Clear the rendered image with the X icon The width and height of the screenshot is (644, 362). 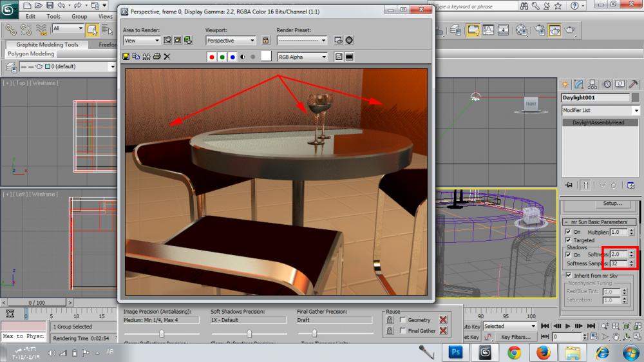[167, 57]
